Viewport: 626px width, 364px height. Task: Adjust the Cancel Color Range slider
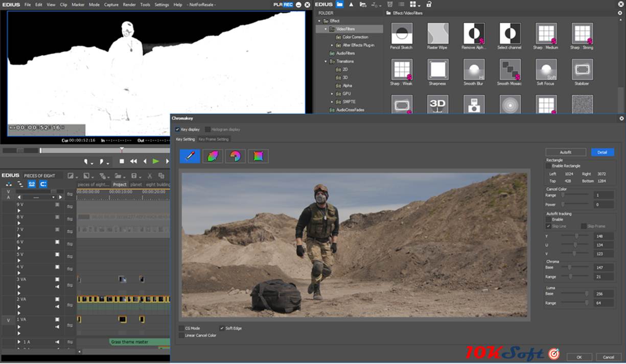[x=575, y=195]
